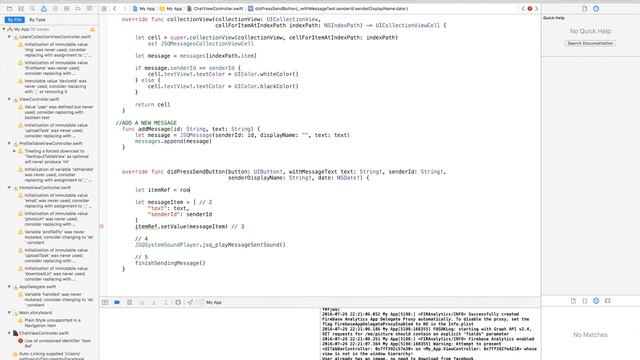Collapse ProfileTableViewController.swift issues group
The image size is (640, 360).
click(9, 143)
